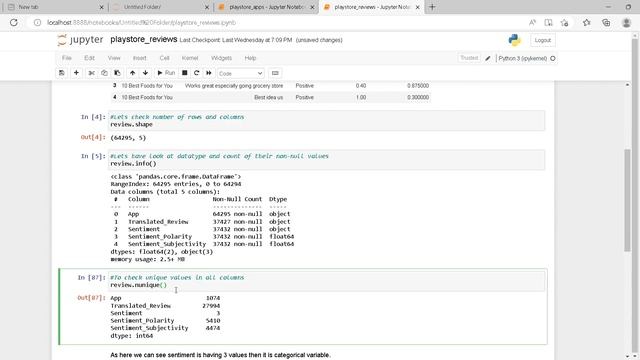Click the Python logo icon
This screenshot has height=360, width=640.
[514, 40]
